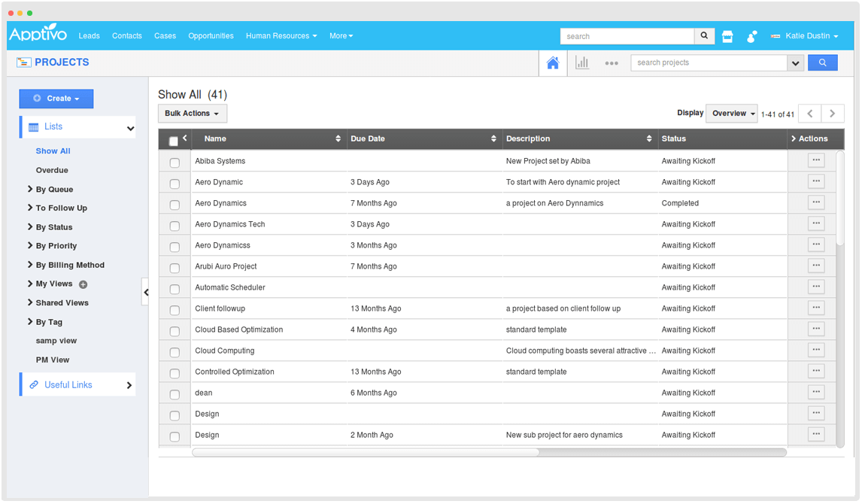
Task: Add a new view with plus icon
Action: 83,284
